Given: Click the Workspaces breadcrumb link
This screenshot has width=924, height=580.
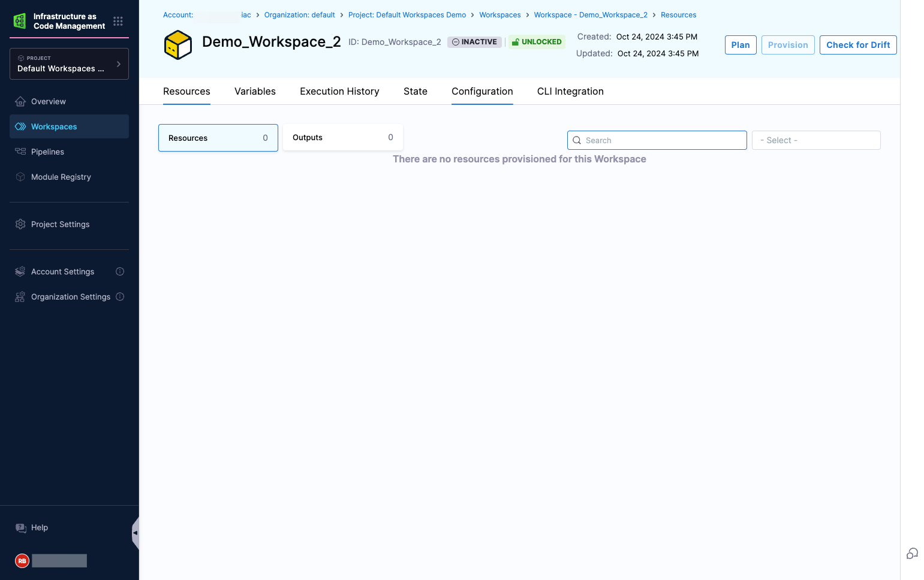Looking at the screenshot, I should [x=500, y=15].
